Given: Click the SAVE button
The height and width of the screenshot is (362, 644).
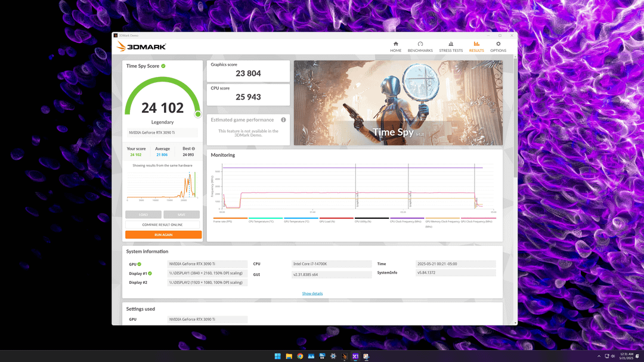Looking at the screenshot, I should point(181,215).
